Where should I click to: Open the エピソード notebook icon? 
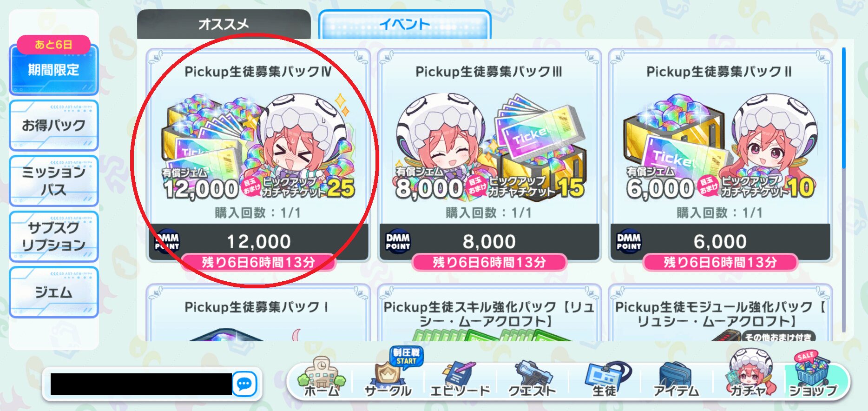tap(460, 378)
